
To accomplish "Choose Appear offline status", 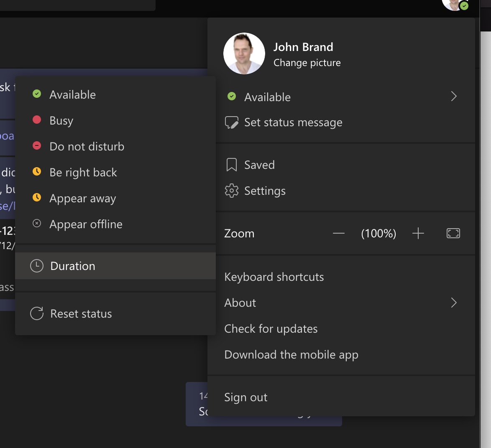I will click(x=115, y=224).
